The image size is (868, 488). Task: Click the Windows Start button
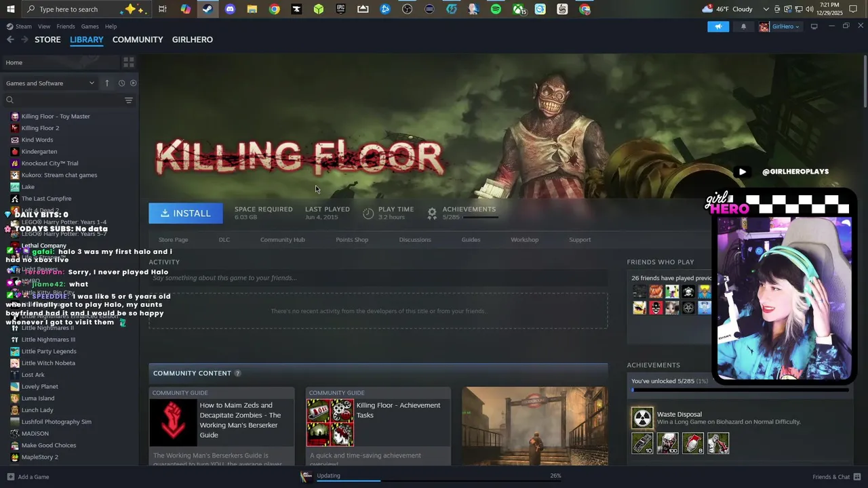point(11,9)
